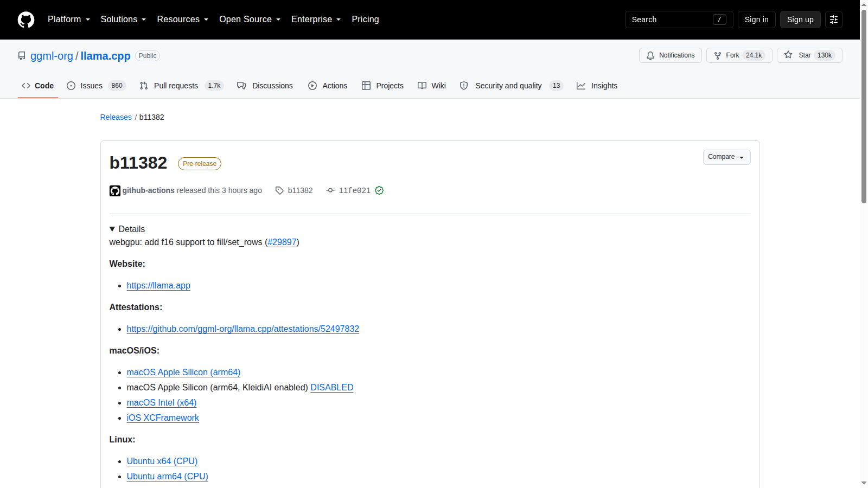The image size is (868, 488).
Task: Switch to the Code tab
Action: coord(38,86)
